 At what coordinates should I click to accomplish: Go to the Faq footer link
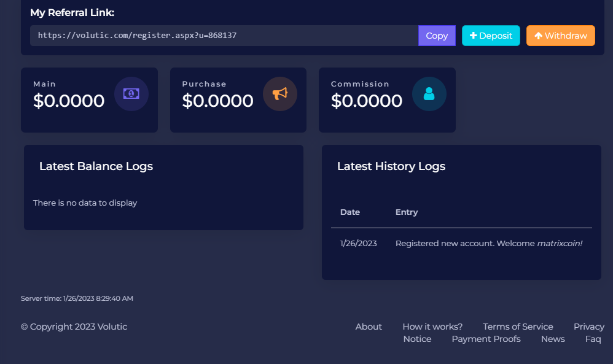tap(593, 339)
